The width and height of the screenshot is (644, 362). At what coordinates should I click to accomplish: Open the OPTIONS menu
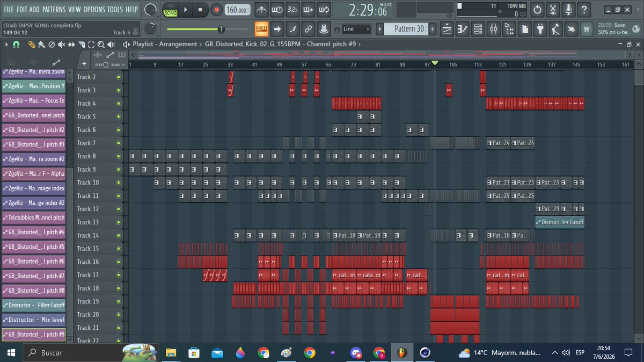pyautogui.click(x=94, y=10)
